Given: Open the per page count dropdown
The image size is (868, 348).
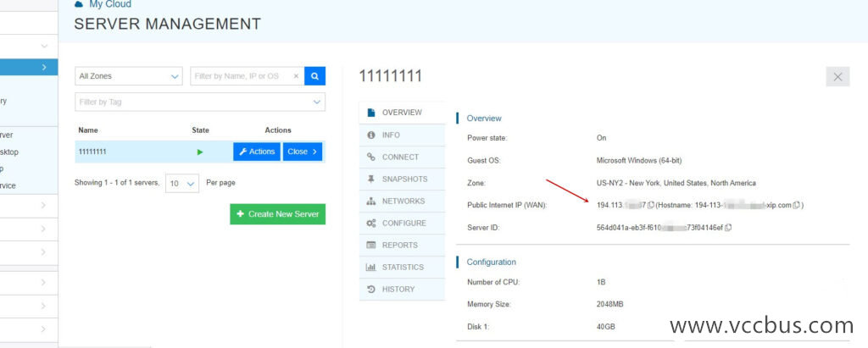Looking at the screenshot, I should [x=182, y=183].
